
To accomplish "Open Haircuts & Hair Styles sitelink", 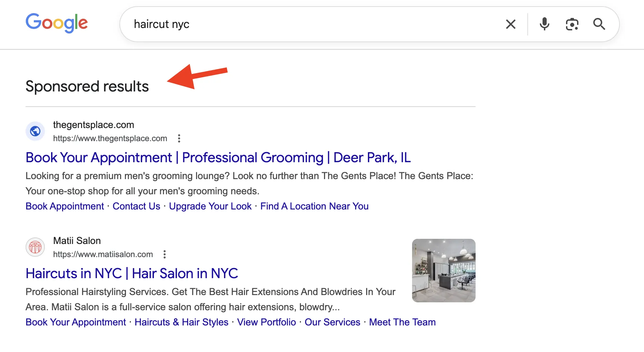I will [x=182, y=322].
